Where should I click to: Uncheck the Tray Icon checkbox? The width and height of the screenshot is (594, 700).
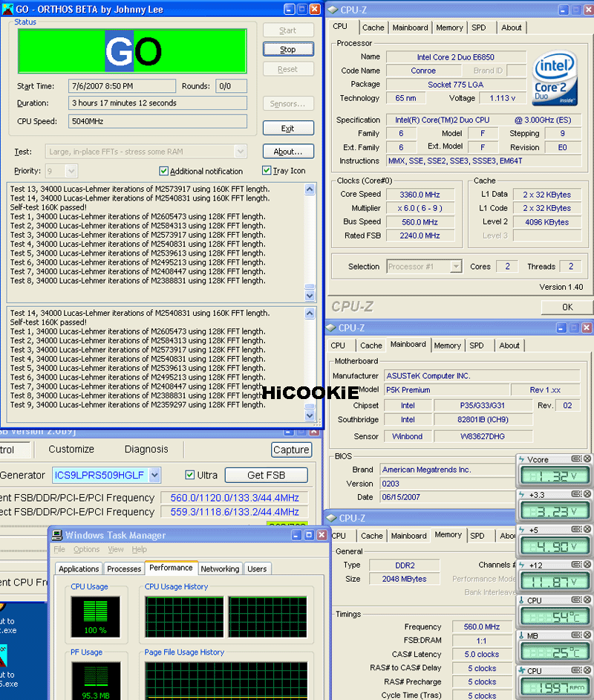coord(267,171)
